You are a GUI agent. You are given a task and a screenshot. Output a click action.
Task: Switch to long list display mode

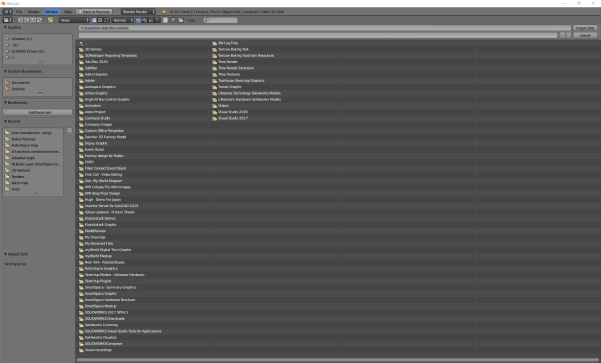[100, 20]
